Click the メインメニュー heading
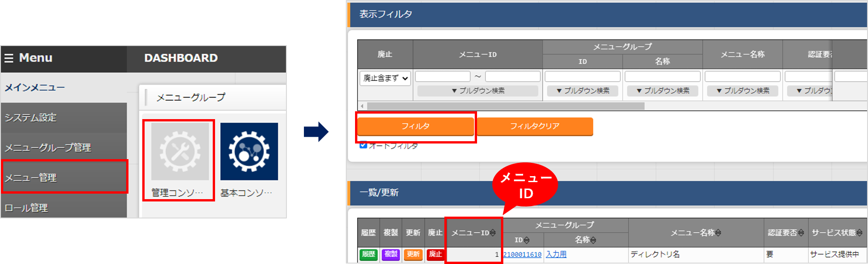 pyautogui.click(x=35, y=87)
